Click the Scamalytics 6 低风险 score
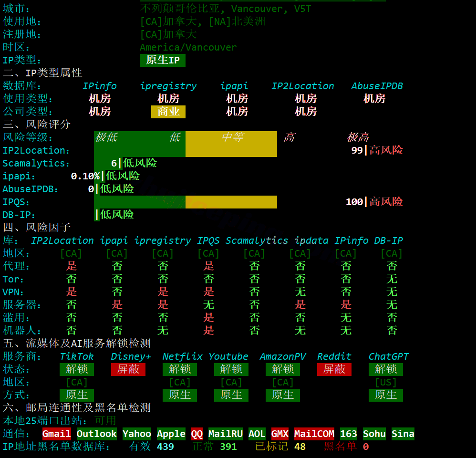 pyautogui.click(x=134, y=163)
